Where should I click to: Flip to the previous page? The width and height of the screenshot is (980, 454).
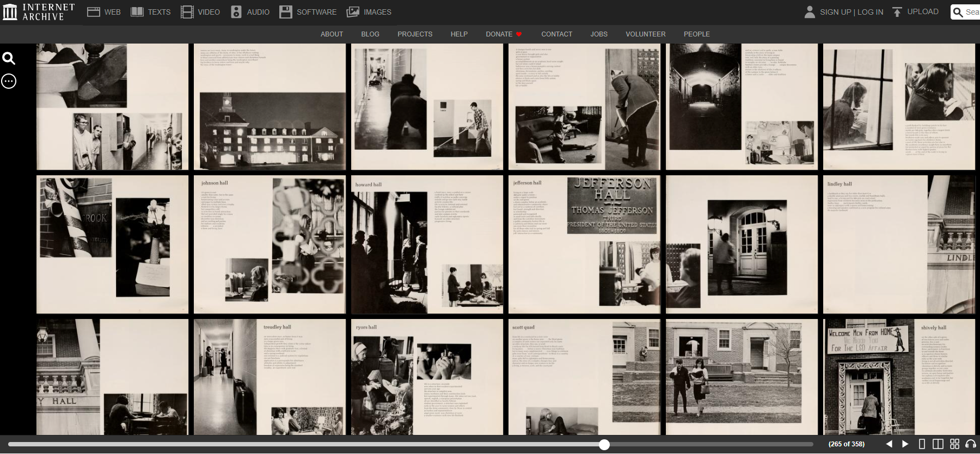(x=889, y=444)
